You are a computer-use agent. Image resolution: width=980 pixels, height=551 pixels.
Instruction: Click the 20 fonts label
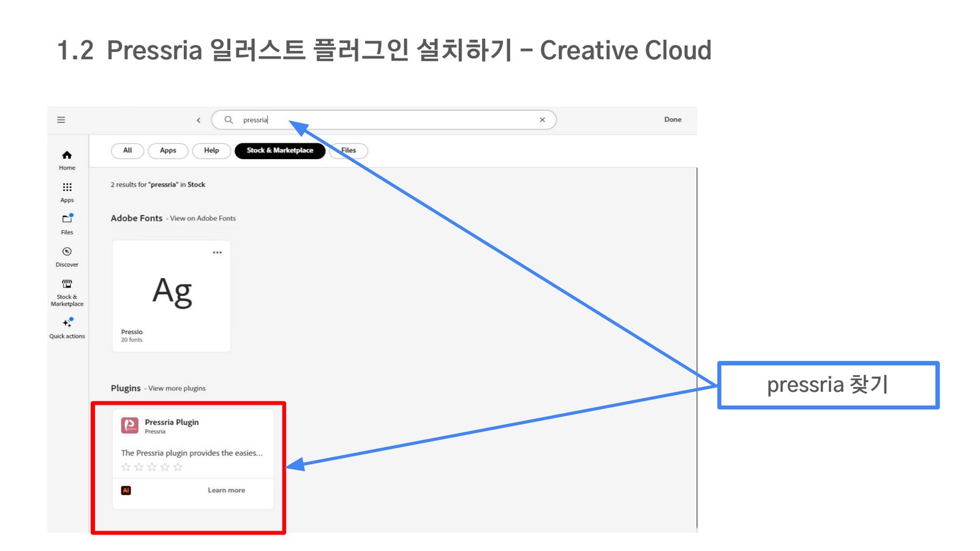132,340
